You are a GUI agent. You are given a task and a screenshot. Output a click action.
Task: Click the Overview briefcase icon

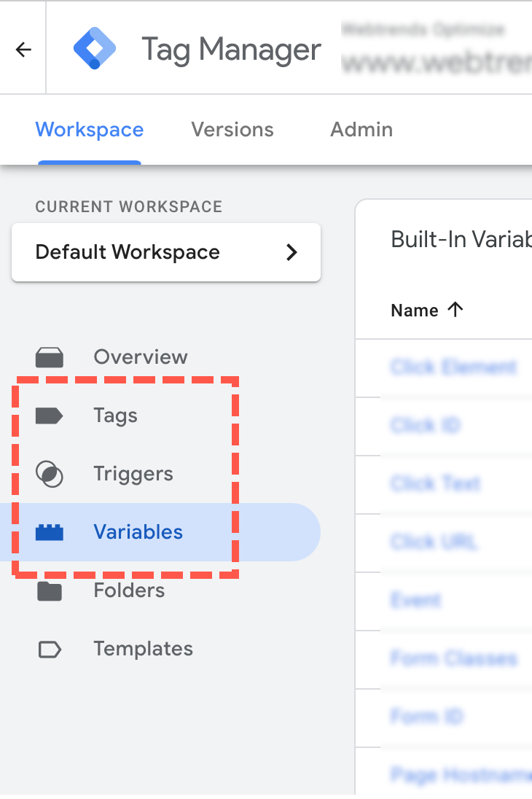[50, 357]
